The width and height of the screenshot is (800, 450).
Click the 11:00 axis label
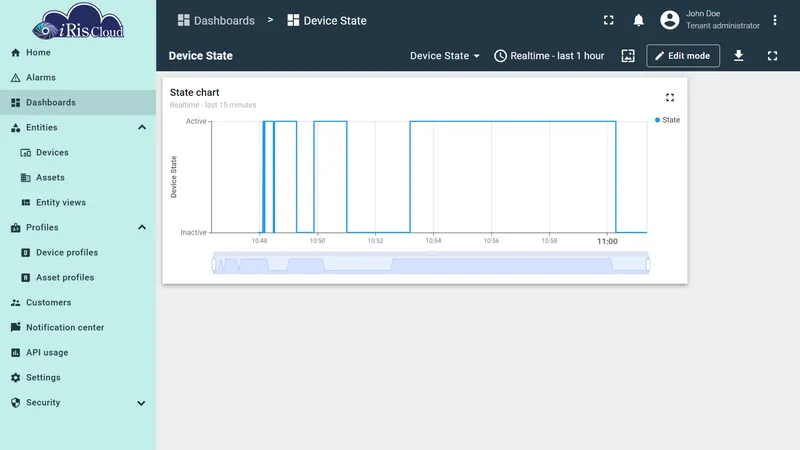pyautogui.click(x=607, y=241)
